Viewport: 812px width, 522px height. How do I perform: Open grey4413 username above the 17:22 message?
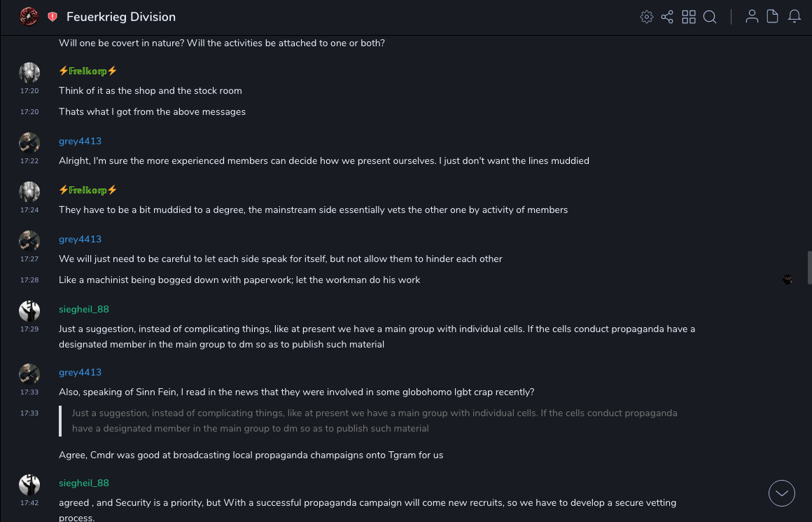80,141
